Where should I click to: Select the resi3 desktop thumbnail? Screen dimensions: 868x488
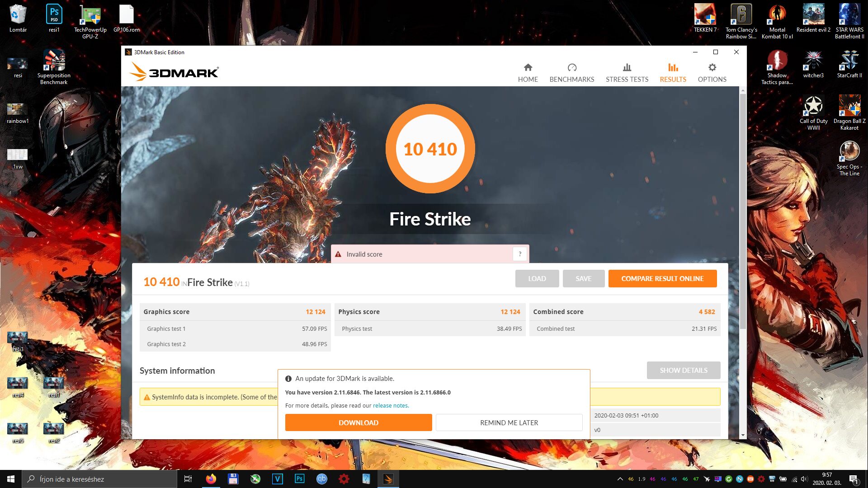tap(18, 341)
